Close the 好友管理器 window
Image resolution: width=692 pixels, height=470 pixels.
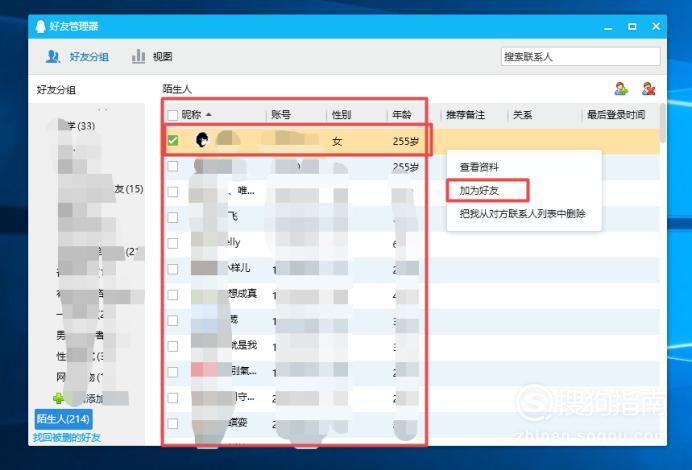(656, 26)
